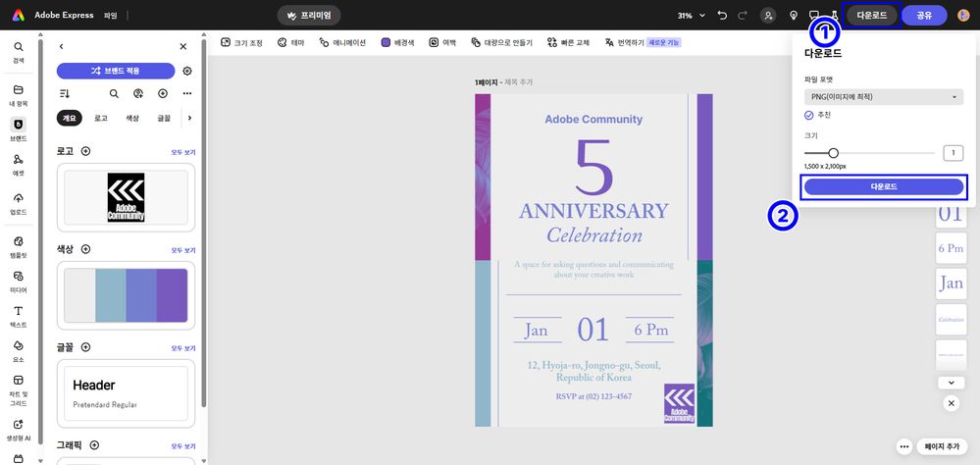Open the 요소 (Elements) sidebar panel
980x465 pixels.
pyautogui.click(x=18, y=352)
